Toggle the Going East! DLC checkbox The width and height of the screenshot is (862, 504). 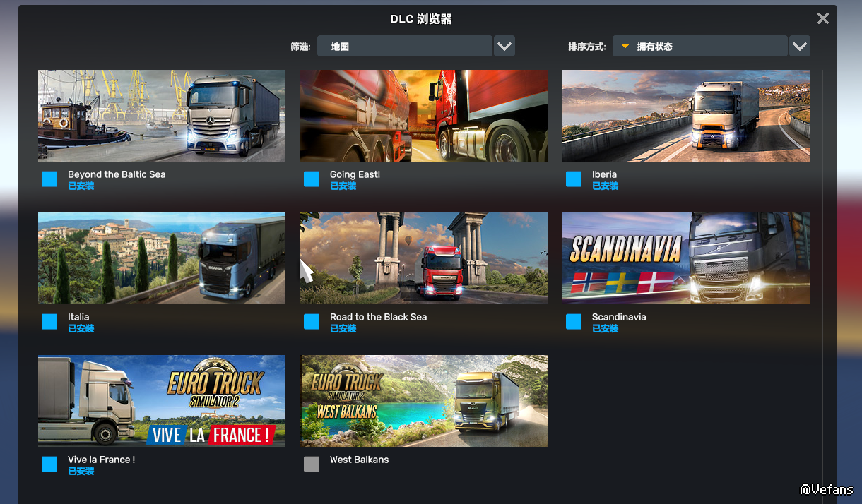(x=312, y=179)
